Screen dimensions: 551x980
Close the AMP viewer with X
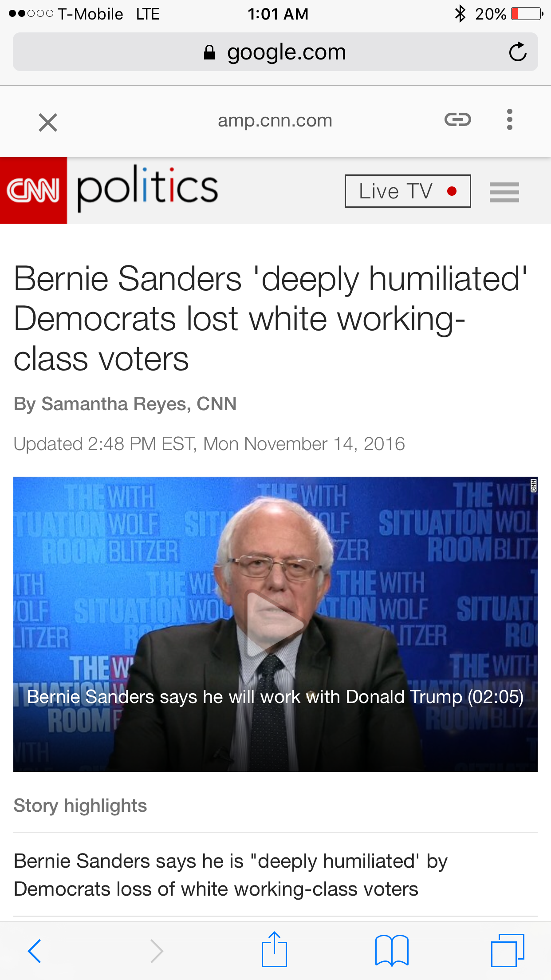(x=48, y=122)
